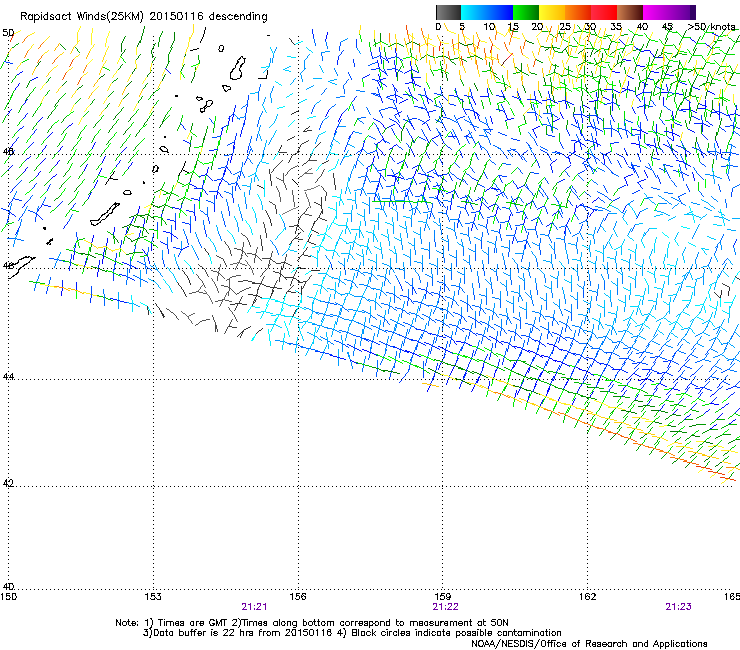
Task: Click the '10' legend scale label
Action: 489,27
